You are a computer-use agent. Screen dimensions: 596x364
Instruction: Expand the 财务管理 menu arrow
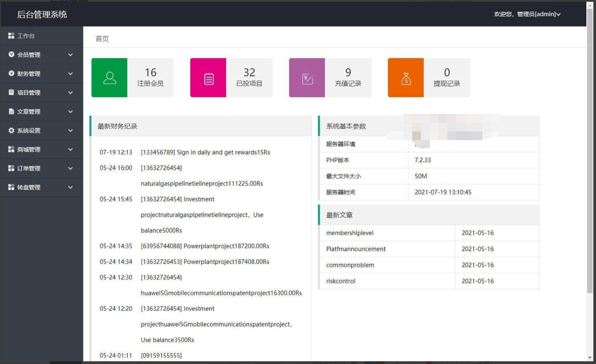point(70,74)
